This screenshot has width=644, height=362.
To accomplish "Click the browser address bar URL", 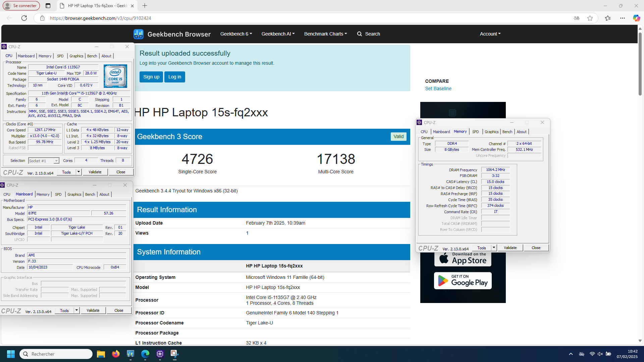I will click(x=101, y=18).
